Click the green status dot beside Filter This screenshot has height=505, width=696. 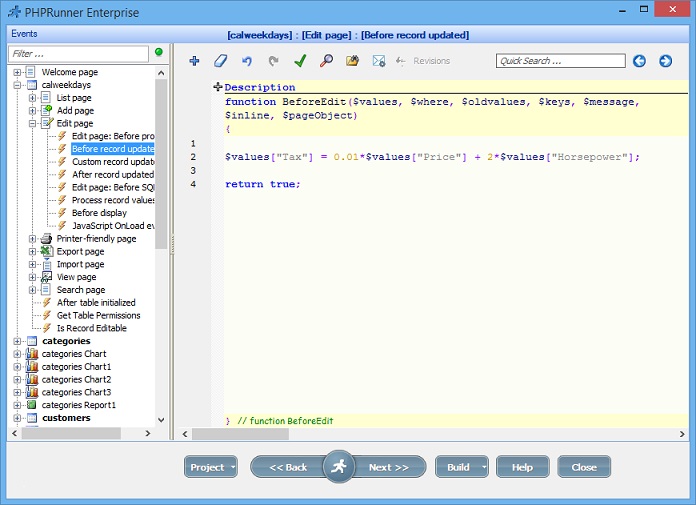click(x=158, y=52)
